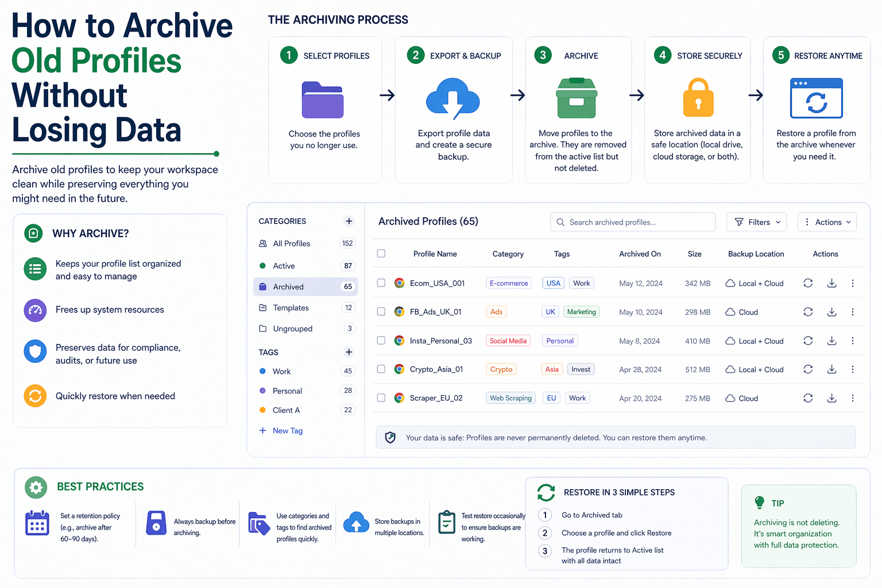This screenshot has width=882, height=588.
Task: Click download icon for Insta_Personal_03 row
Action: click(831, 341)
